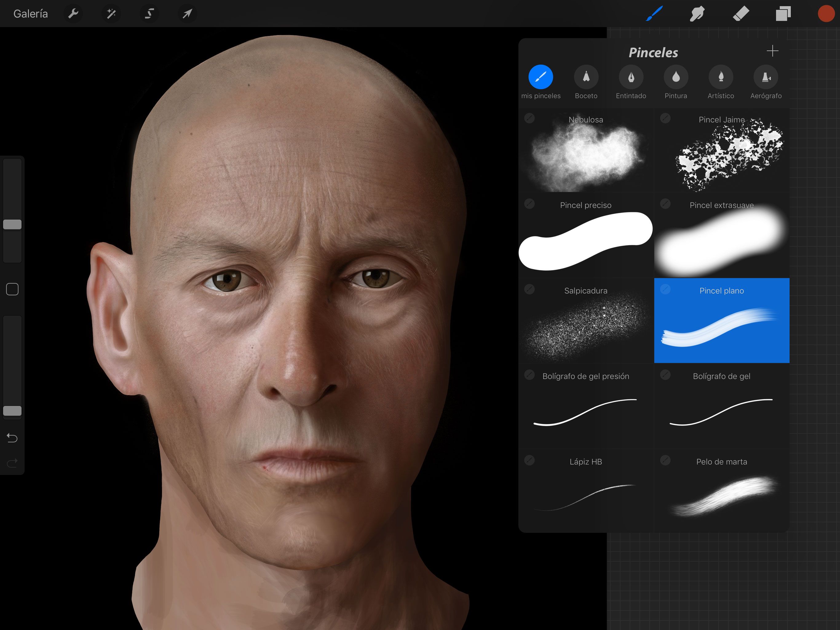Open the Aerógrafo brush category
Viewport: 840px width, 630px height.
tap(766, 82)
